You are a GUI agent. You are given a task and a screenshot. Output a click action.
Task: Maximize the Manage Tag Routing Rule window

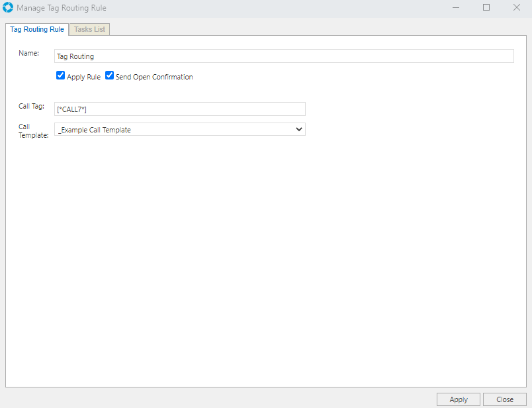click(486, 8)
